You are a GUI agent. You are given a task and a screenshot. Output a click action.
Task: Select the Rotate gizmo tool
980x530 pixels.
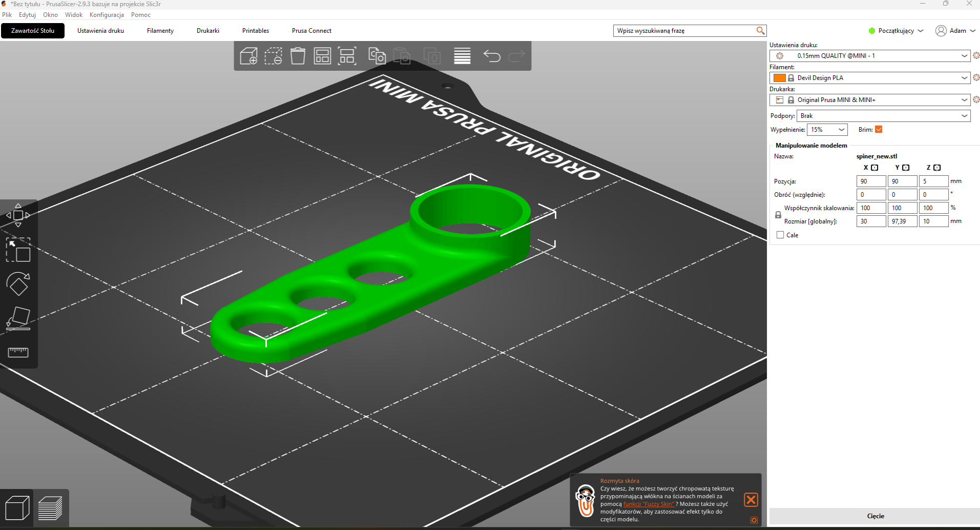(x=18, y=283)
